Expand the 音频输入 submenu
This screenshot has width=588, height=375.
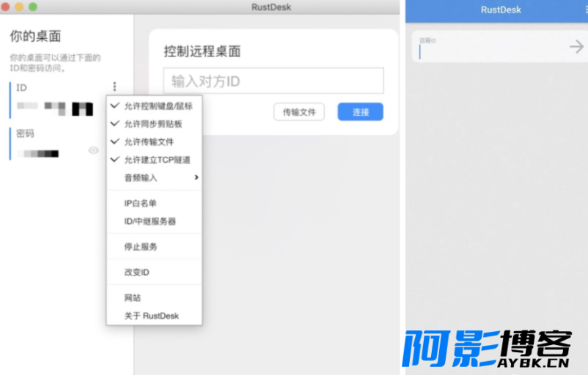[x=155, y=177]
